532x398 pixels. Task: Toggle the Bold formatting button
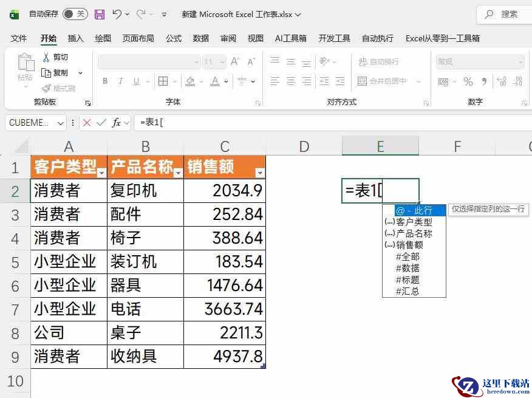pos(105,81)
